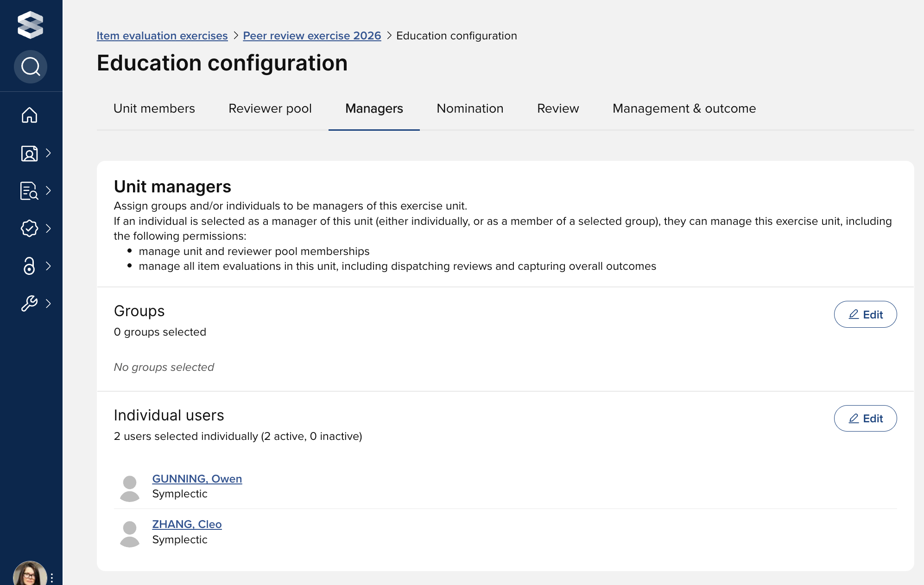Screen dimensions: 924x585
Task: Click the profile portrait sidebar icon
Action: (29, 153)
